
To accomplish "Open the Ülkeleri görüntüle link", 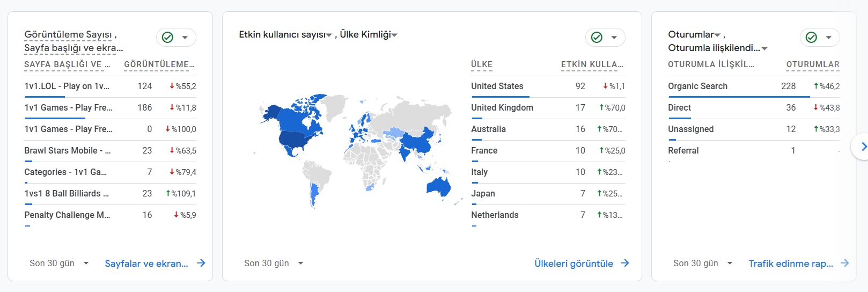I will click(x=573, y=264).
